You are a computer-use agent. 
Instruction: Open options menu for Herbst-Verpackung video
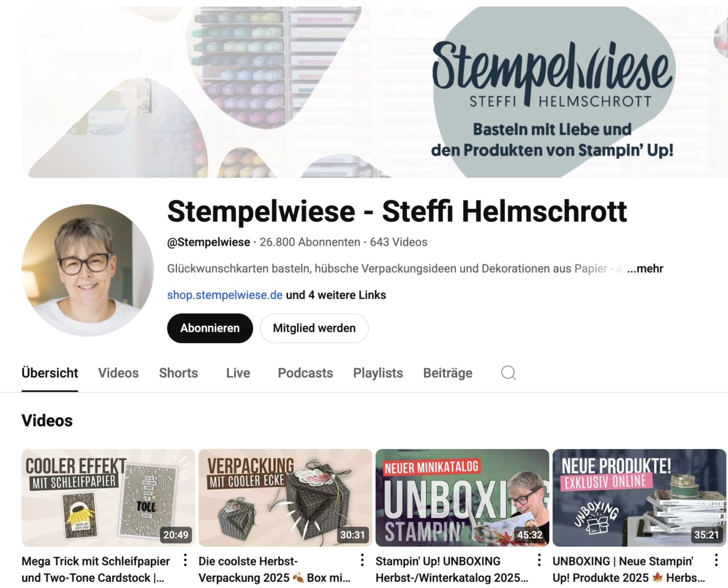click(x=362, y=560)
